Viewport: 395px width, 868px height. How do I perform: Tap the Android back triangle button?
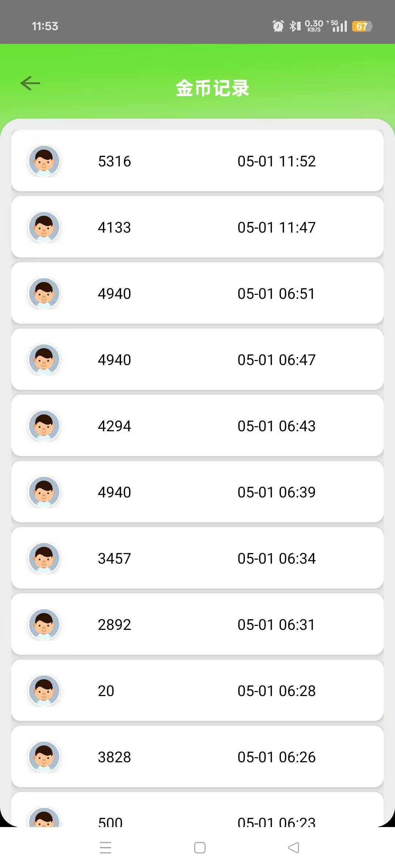click(294, 848)
